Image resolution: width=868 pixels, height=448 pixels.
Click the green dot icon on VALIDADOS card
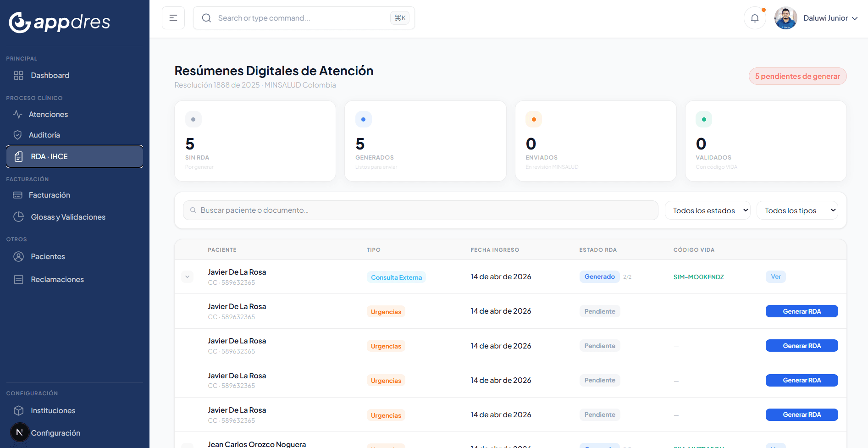click(x=704, y=119)
